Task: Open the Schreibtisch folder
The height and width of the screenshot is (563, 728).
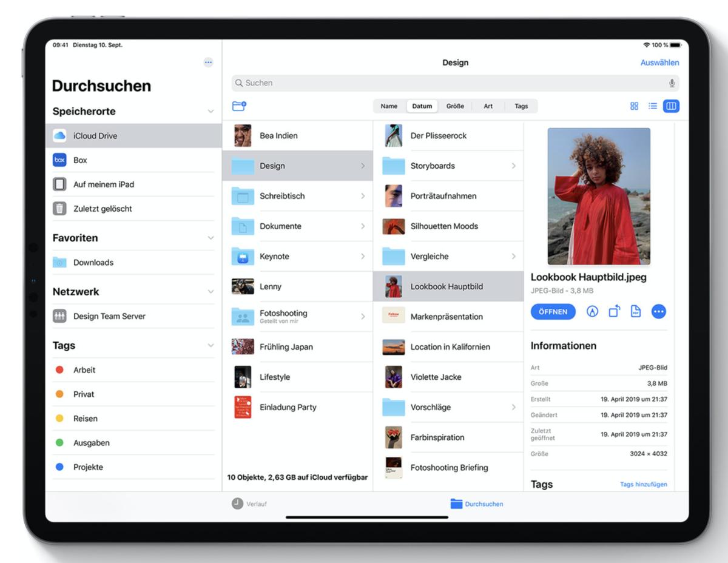Action: (298, 196)
